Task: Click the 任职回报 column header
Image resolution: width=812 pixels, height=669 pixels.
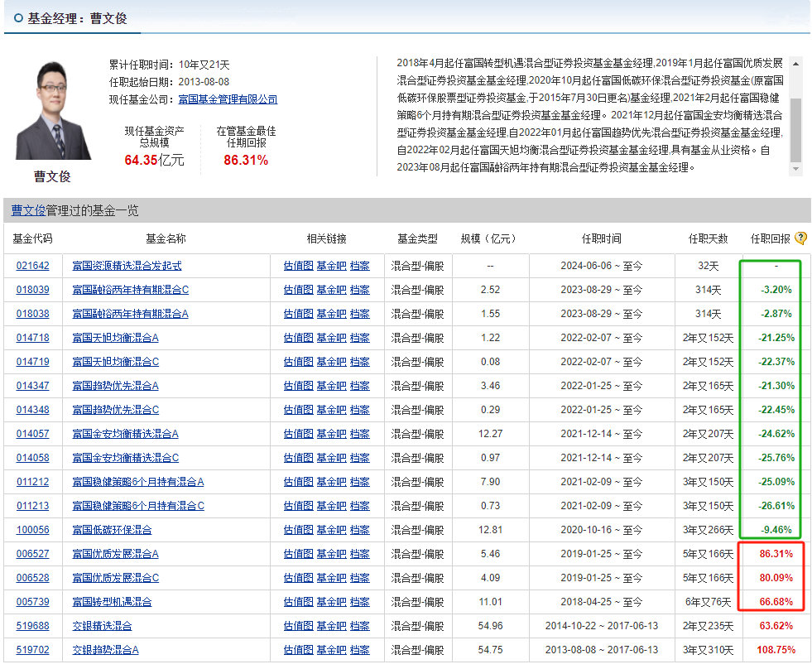Action: (x=770, y=238)
